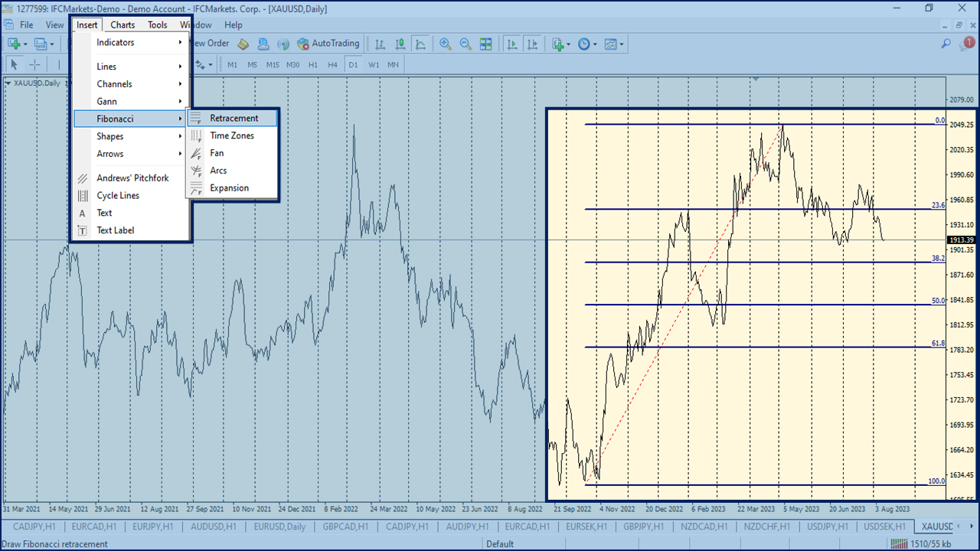The width and height of the screenshot is (980, 551).
Task: Open the New Chart dropdown arrow
Action: 26,44
